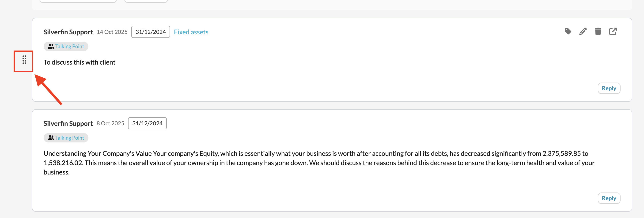Click the Silverfin Support author name dated 8 Oct
644x218 pixels.
pyautogui.click(x=68, y=124)
